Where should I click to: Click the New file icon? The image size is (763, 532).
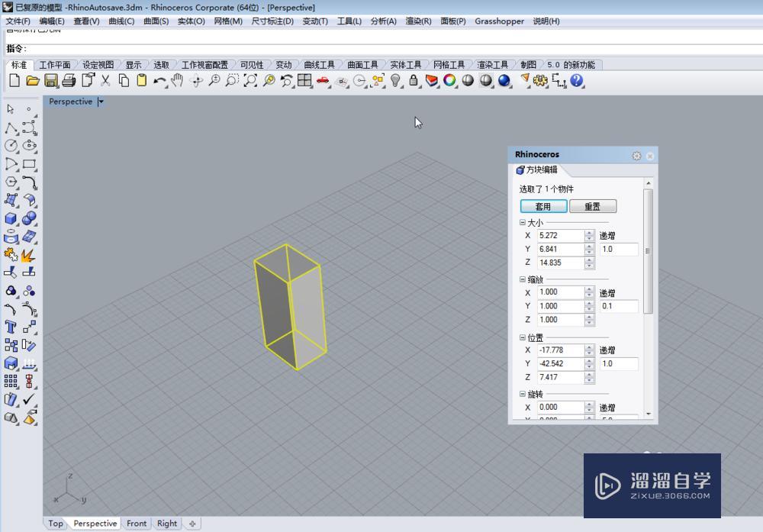[x=14, y=80]
